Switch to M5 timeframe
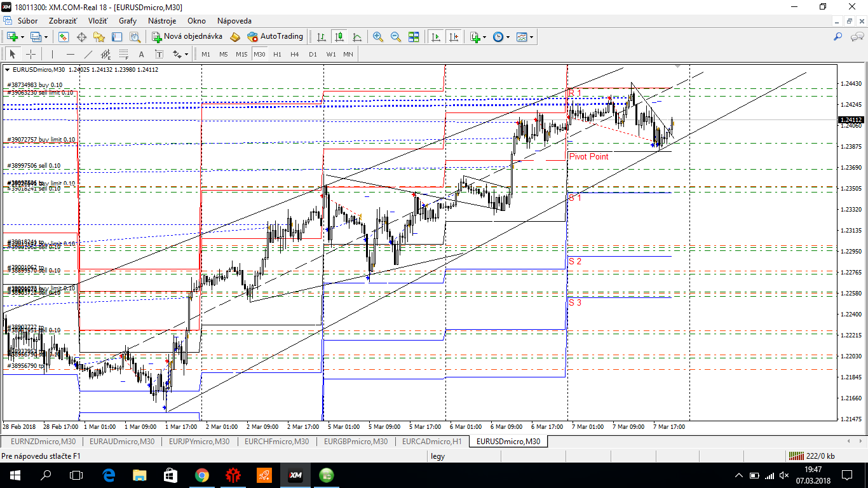The image size is (868, 488). tap(224, 54)
